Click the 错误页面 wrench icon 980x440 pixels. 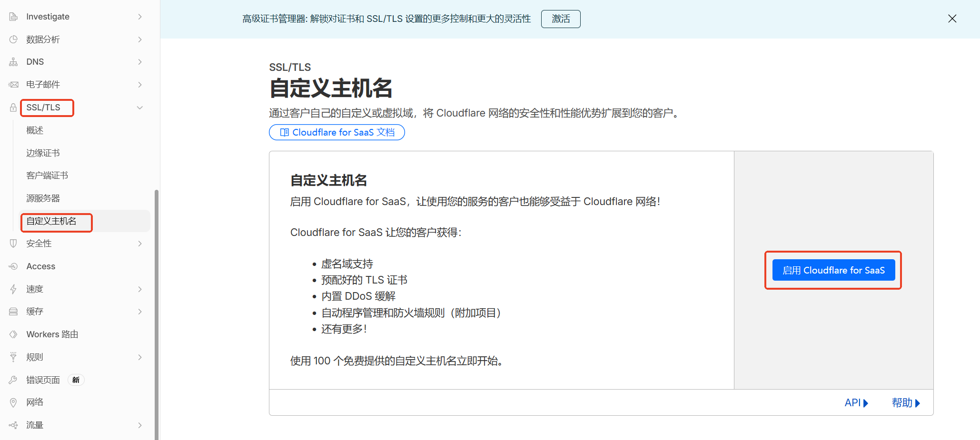13,380
